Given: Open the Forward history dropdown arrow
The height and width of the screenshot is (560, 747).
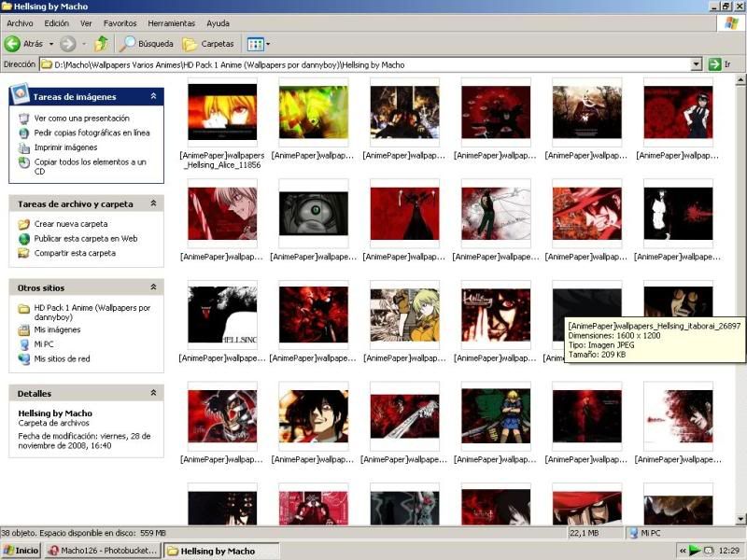Looking at the screenshot, I should click(84, 44).
